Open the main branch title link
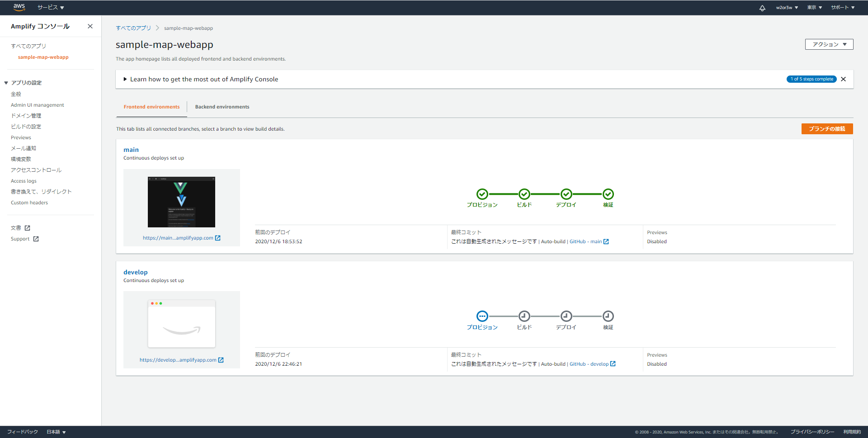Viewport: 868px width, 438px height. (131, 150)
